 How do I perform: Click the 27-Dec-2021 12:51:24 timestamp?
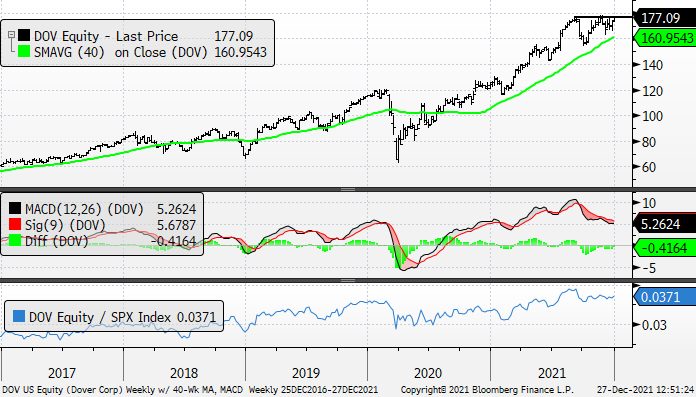[x=646, y=390]
